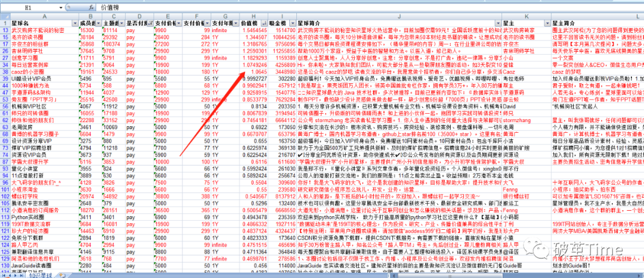The height and width of the screenshot is (278, 644).
Task: Click the formula bar containing 价值榜
Action: point(358,8)
